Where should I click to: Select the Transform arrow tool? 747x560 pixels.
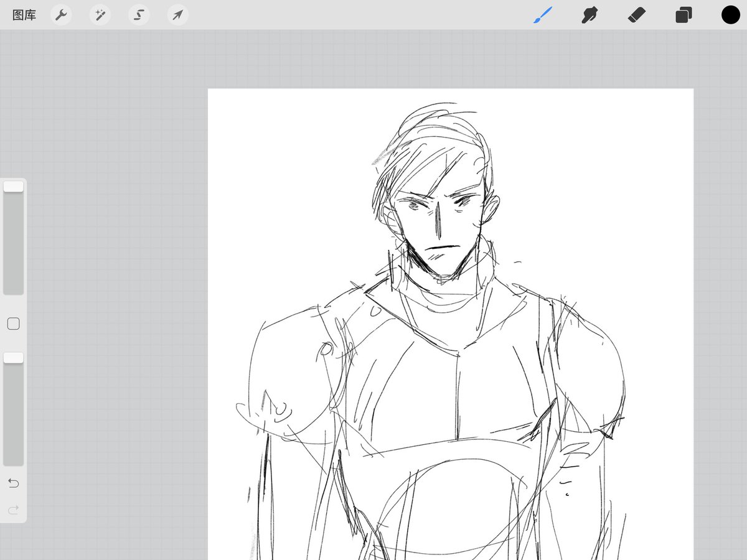point(178,15)
